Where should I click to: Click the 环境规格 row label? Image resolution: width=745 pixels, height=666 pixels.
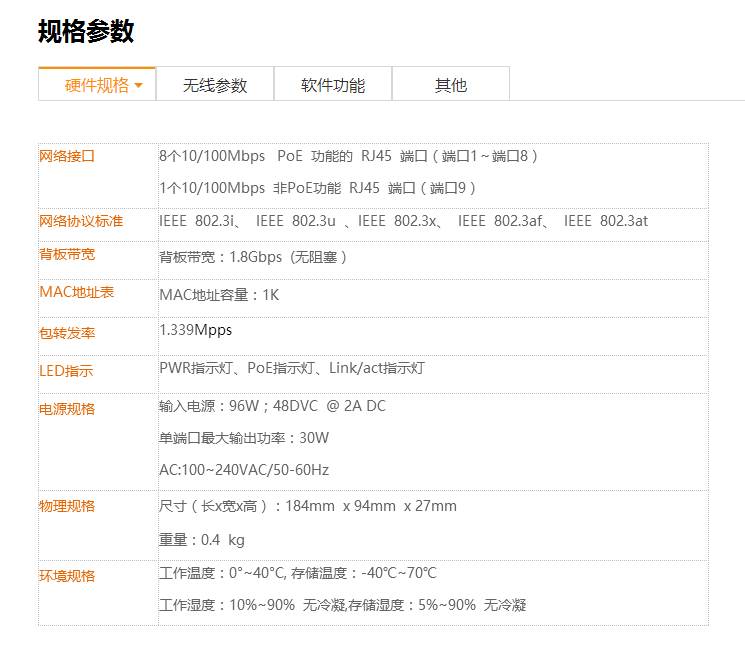pos(67,576)
